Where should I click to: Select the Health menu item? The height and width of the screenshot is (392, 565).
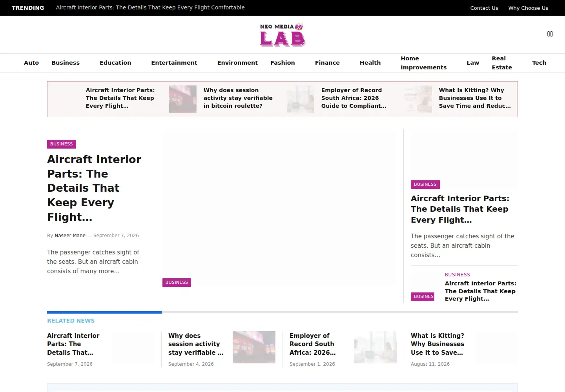[370, 63]
